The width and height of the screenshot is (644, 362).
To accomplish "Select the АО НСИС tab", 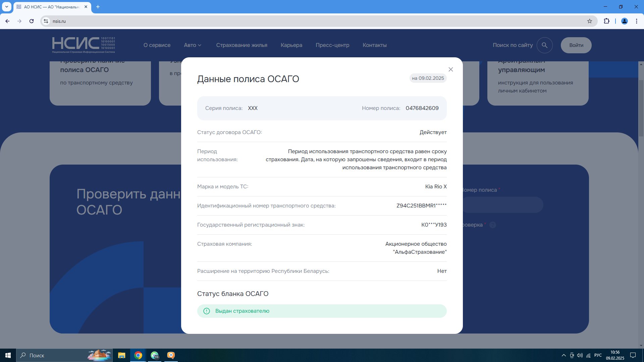I will (52, 7).
